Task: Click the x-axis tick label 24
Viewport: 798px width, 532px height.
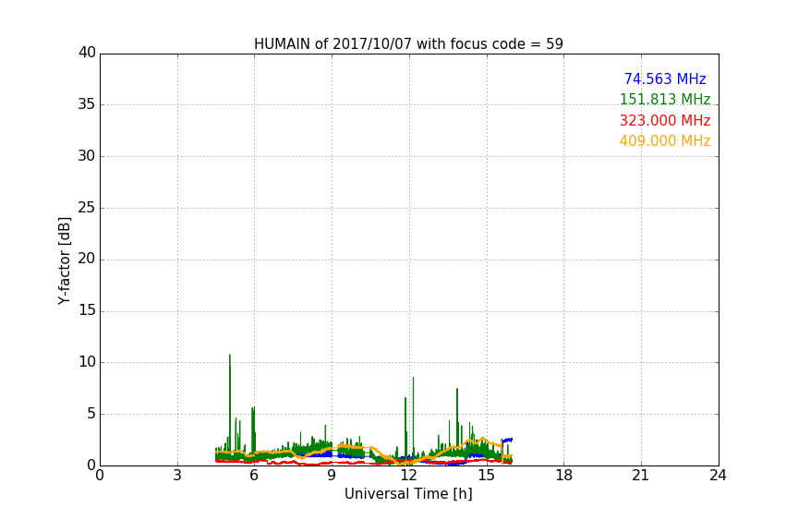Action: click(x=718, y=476)
